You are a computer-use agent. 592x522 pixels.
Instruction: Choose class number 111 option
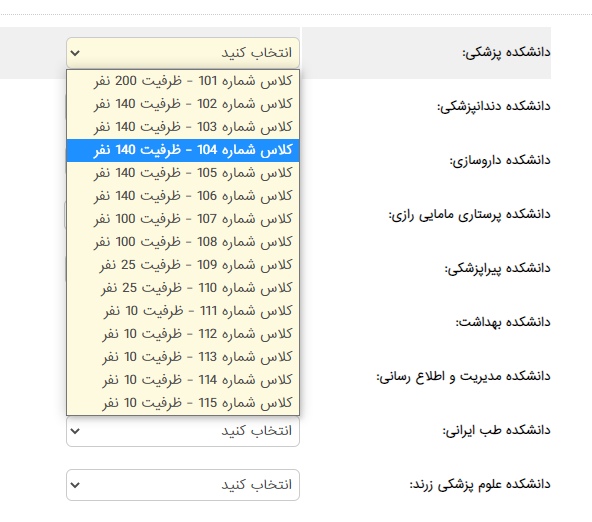pos(183,311)
